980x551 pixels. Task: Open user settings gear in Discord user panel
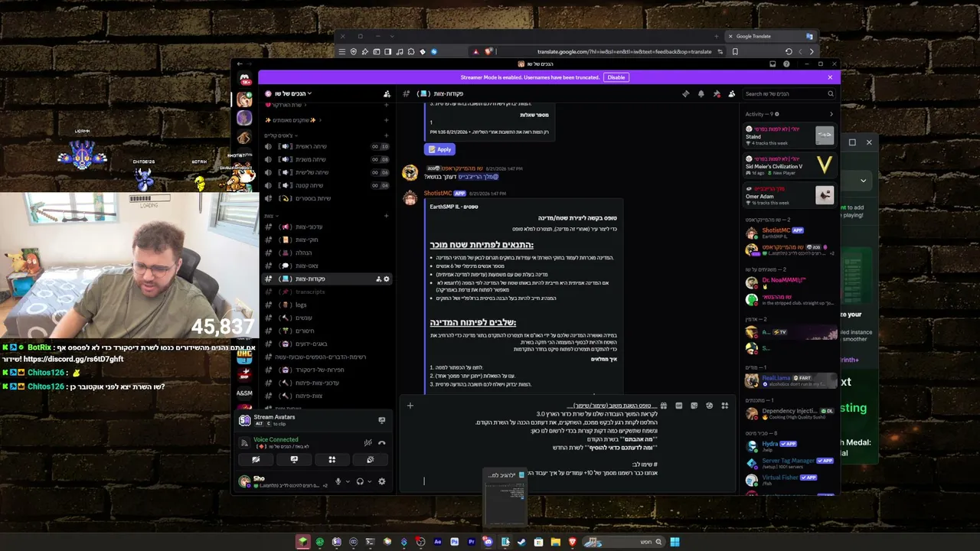click(381, 481)
